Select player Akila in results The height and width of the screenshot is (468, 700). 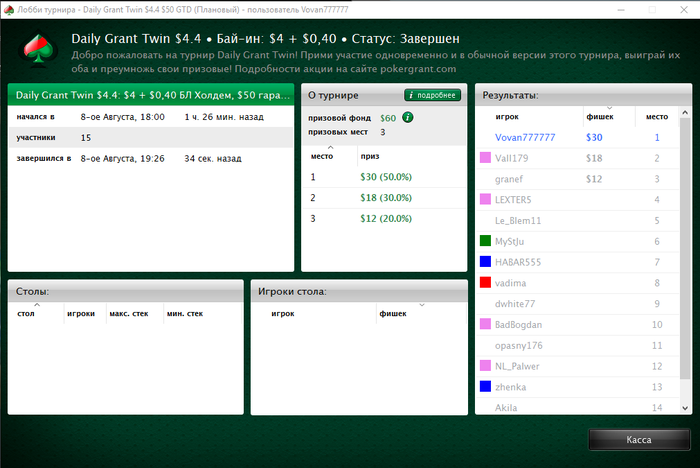[578, 407]
